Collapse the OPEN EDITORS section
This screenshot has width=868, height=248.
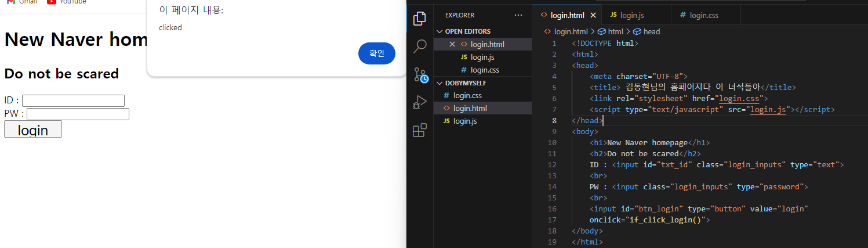coord(483,31)
